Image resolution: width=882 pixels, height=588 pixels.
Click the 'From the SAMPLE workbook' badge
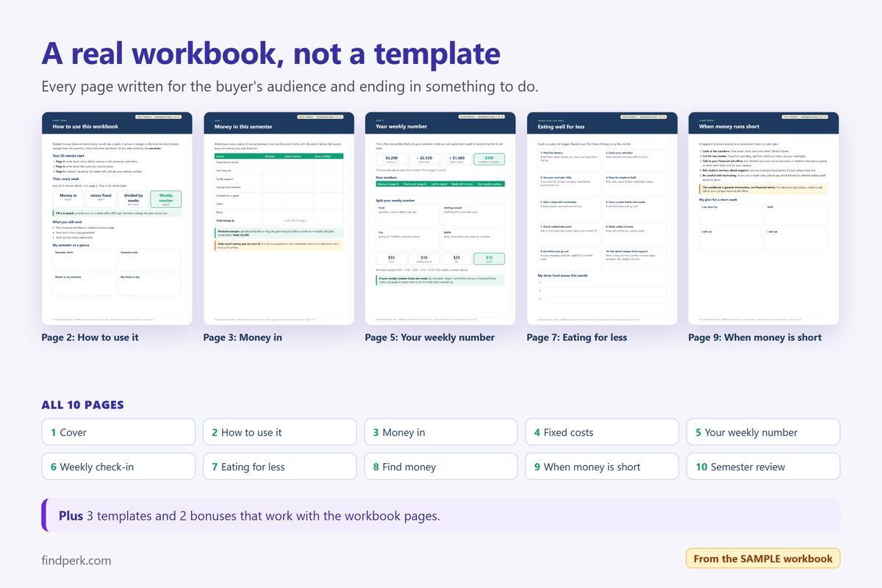click(x=763, y=559)
